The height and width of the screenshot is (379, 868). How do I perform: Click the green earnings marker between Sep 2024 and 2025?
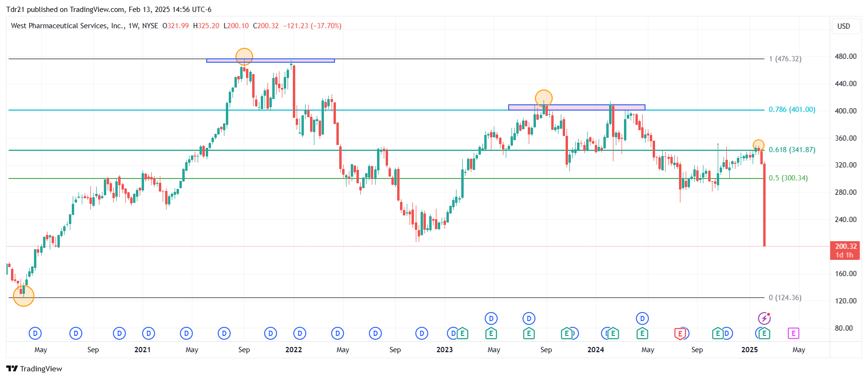coord(717,333)
